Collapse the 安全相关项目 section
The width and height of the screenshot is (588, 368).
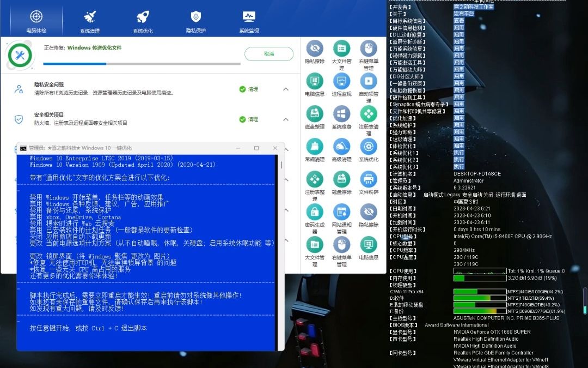click(285, 119)
